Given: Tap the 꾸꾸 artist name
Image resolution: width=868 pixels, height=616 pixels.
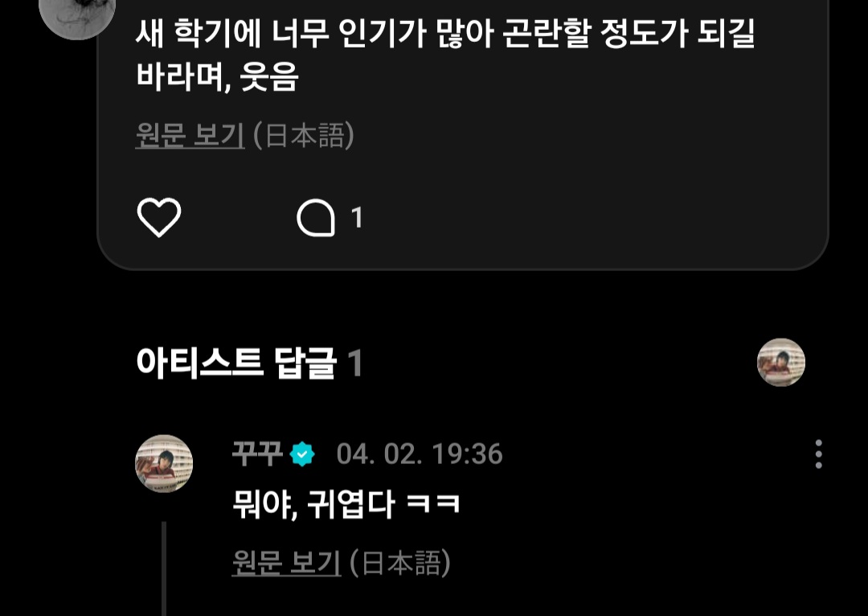Looking at the screenshot, I should (257, 454).
